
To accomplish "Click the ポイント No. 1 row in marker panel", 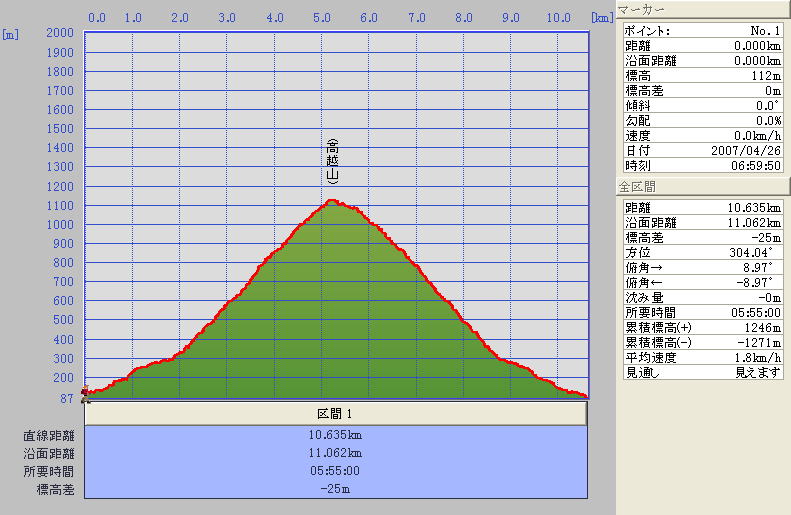I will [703, 31].
